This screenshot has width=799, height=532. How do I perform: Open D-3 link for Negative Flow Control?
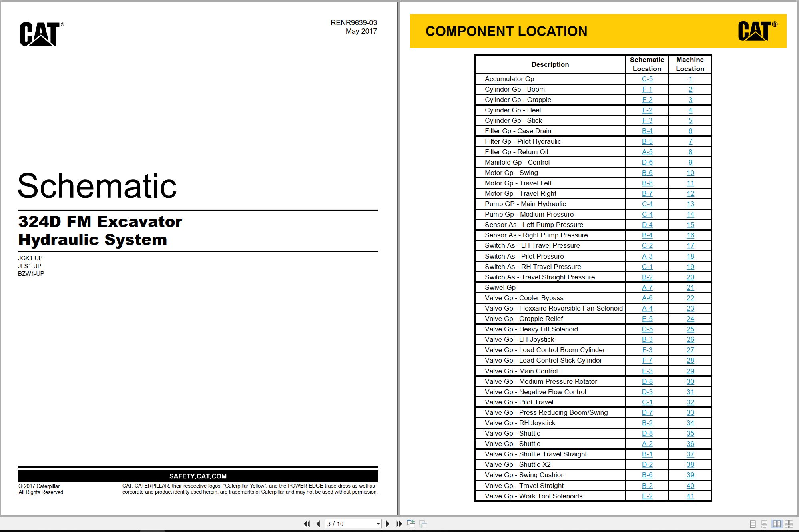coord(647,392)
